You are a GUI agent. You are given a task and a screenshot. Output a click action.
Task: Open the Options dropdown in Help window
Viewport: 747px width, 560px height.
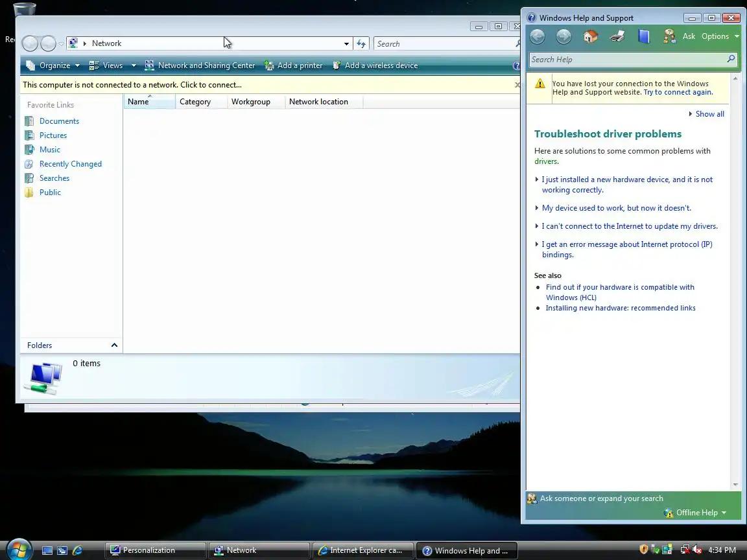click(720, 36)
